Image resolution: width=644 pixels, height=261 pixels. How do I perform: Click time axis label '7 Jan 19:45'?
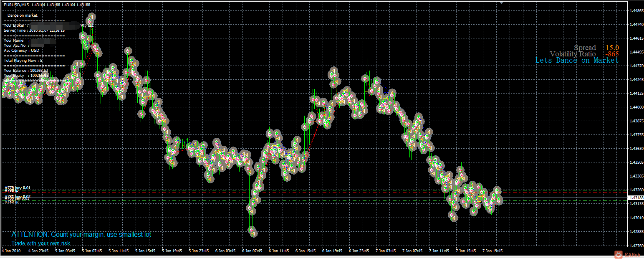click(x=492, y=251)
